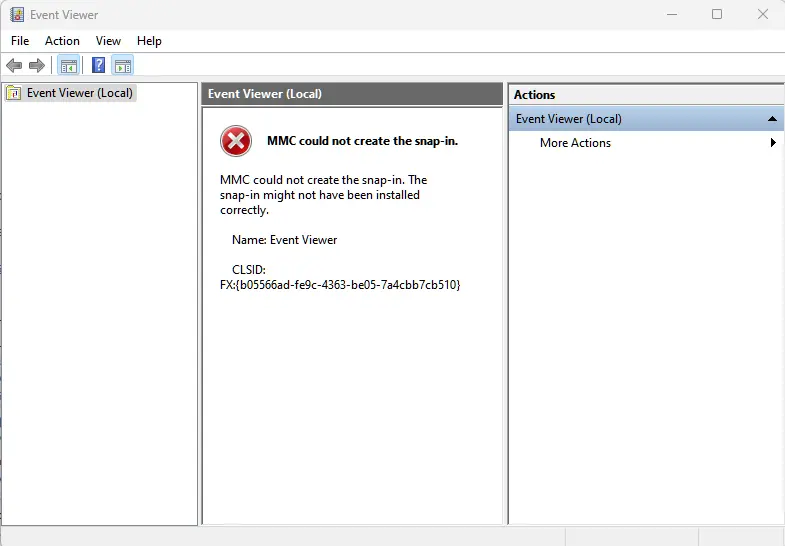Screen dimensions: 785x546
Task: Close the Event Viewer window
Action: pos(762,15)
